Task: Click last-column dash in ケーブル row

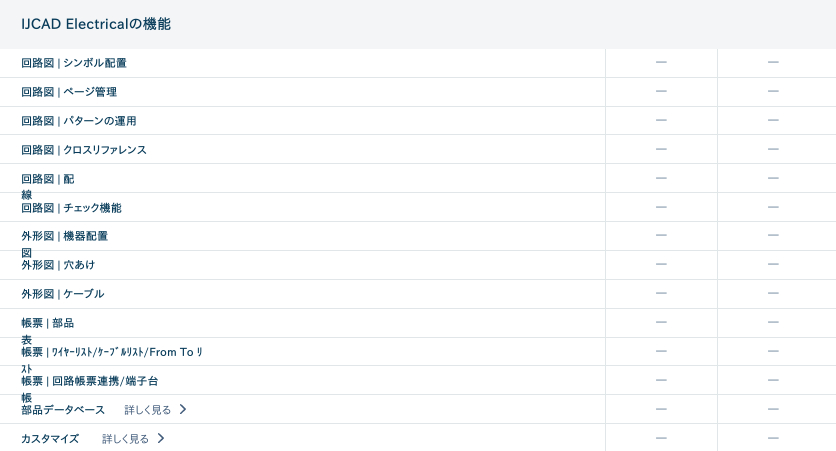Action: click(773, 294)
